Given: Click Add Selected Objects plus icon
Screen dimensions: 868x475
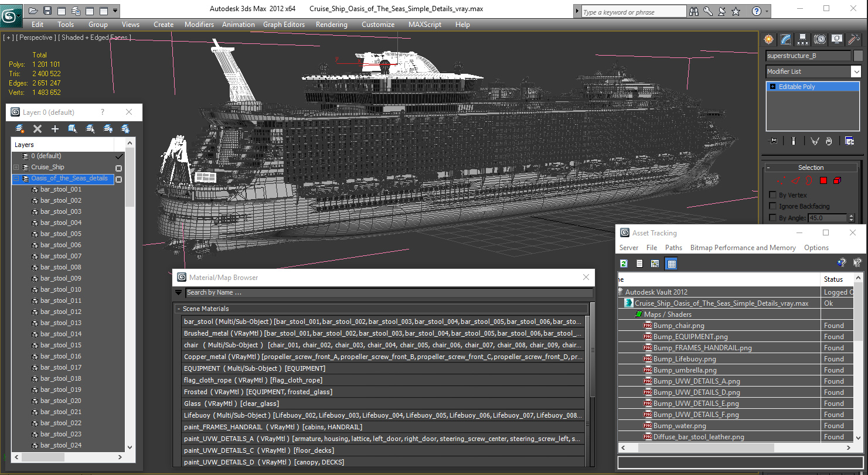Looking at the screenshot, I should tap(55, 128).
